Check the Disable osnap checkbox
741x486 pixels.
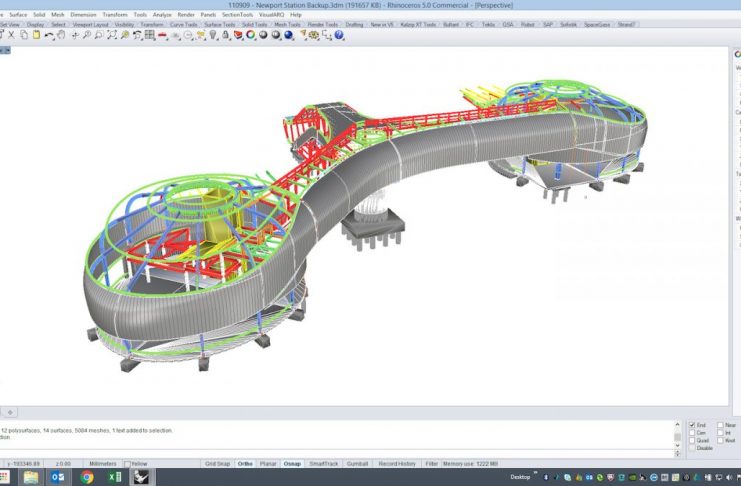point(693,448)
